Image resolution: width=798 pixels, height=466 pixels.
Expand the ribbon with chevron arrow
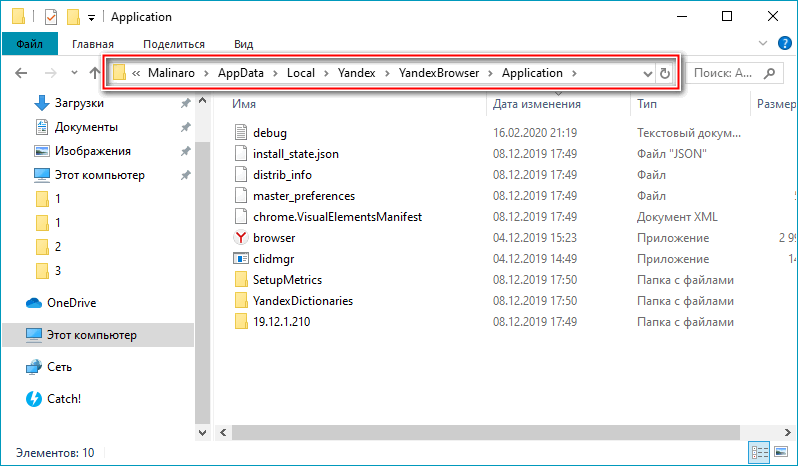click(763, 43)
